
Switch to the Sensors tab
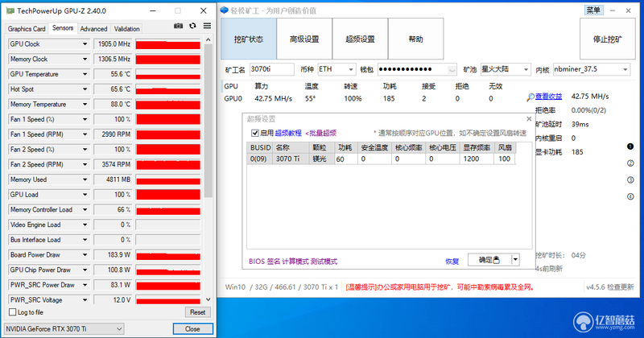point(63,28)
